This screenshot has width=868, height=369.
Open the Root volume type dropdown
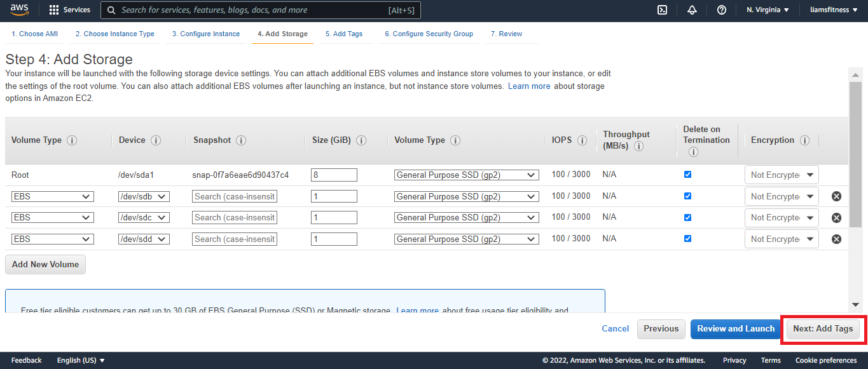466,175
